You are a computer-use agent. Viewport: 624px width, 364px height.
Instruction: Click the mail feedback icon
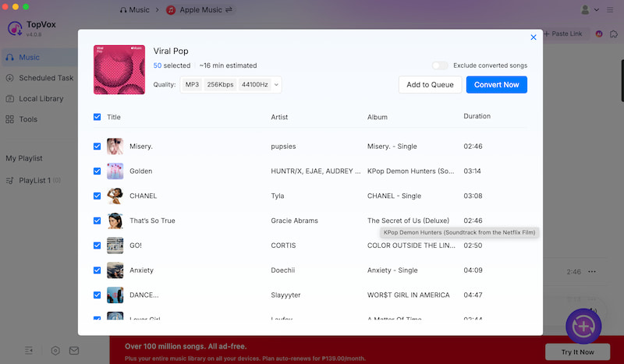point(74,351)
